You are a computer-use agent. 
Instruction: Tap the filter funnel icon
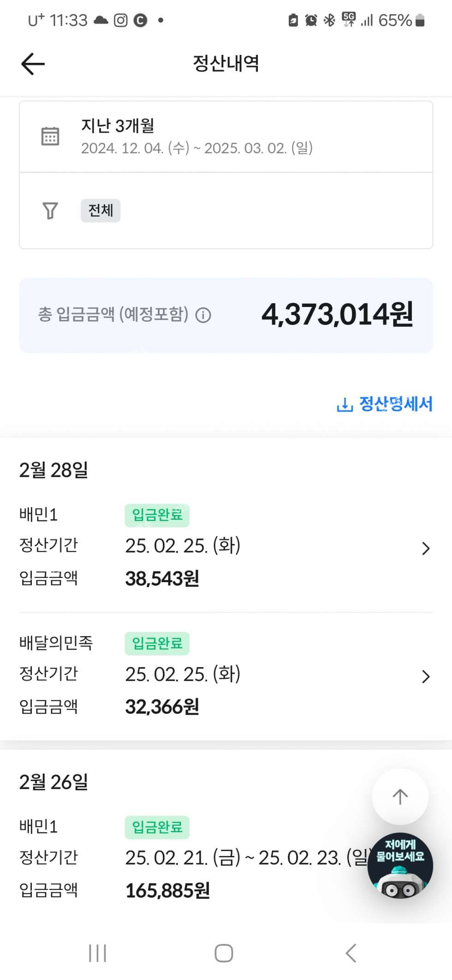[x=50, y=210]
